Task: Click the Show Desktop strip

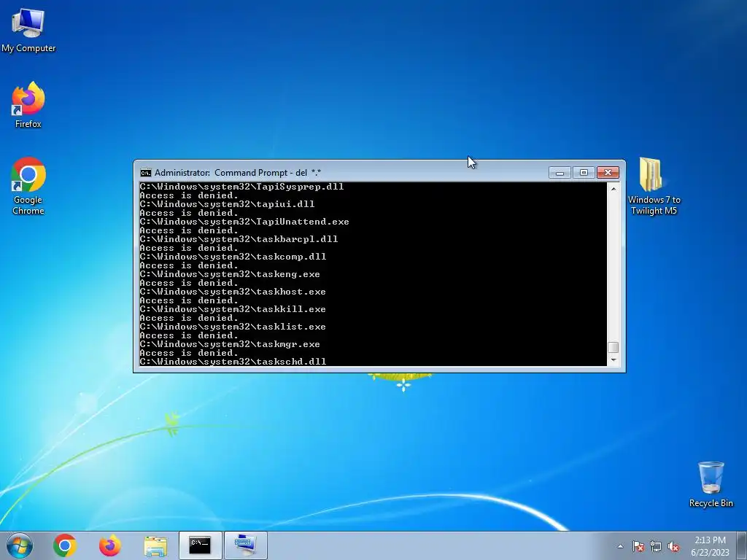Action: 742,545
